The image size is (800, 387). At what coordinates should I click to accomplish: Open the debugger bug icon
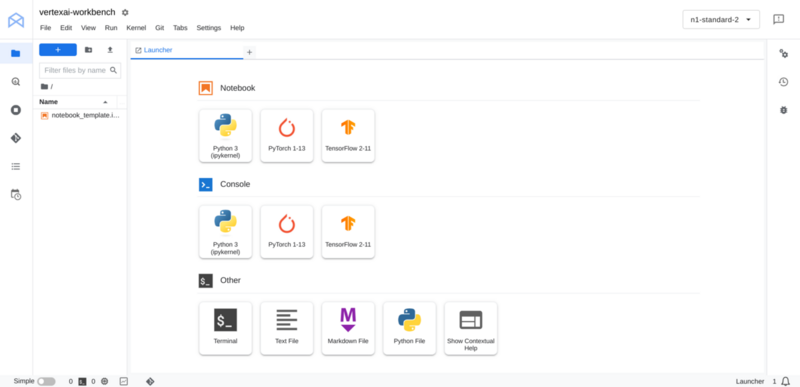784,110
